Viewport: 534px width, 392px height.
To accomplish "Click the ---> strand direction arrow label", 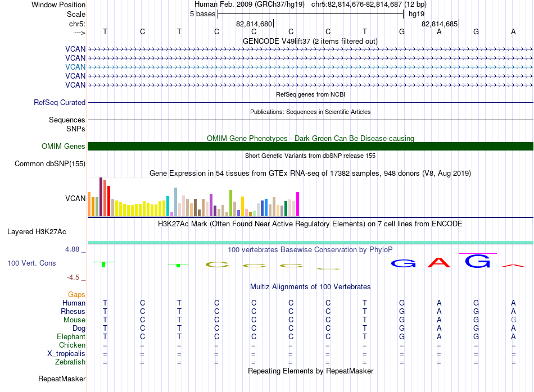I will tap(80, 33).
